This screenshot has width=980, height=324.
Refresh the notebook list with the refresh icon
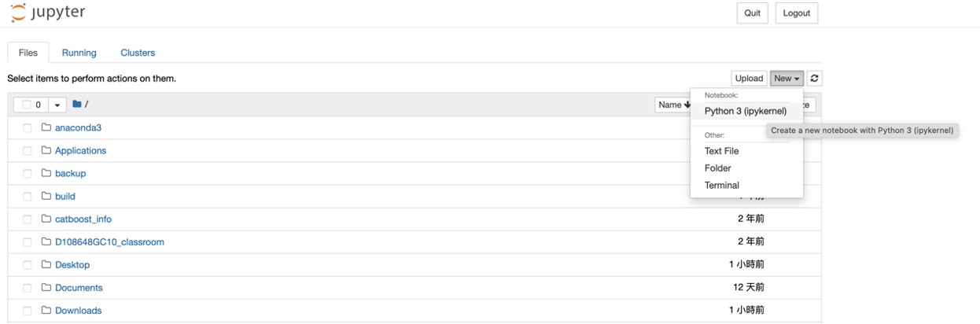click(x=815, y=79)
